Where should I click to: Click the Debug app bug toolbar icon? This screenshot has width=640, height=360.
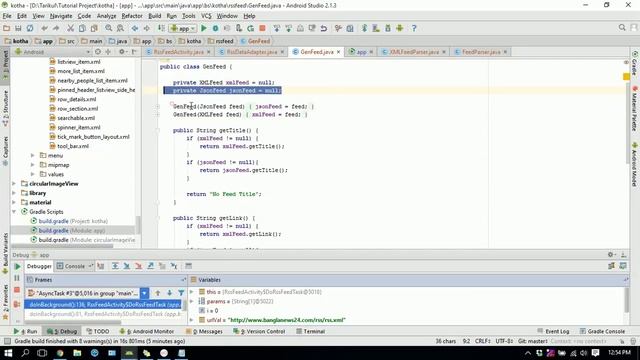pos(216,28)
